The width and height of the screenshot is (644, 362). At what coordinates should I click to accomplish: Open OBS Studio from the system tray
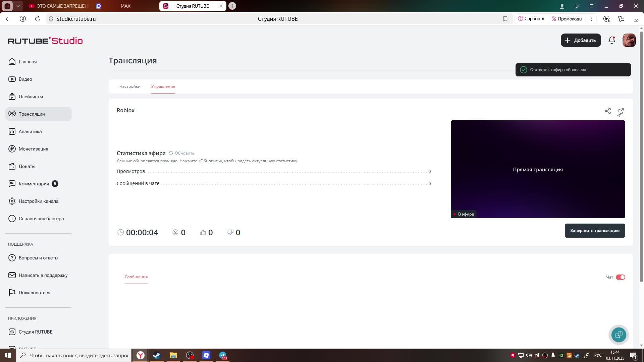545,355
